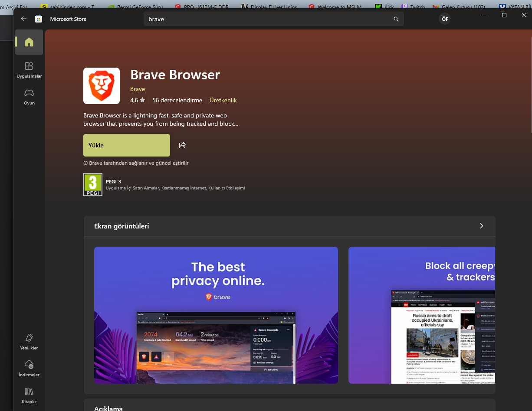Click the PEGI 3 label text
Image resolution: width=532 pixels, height=411 pixels.
point(113,182)
